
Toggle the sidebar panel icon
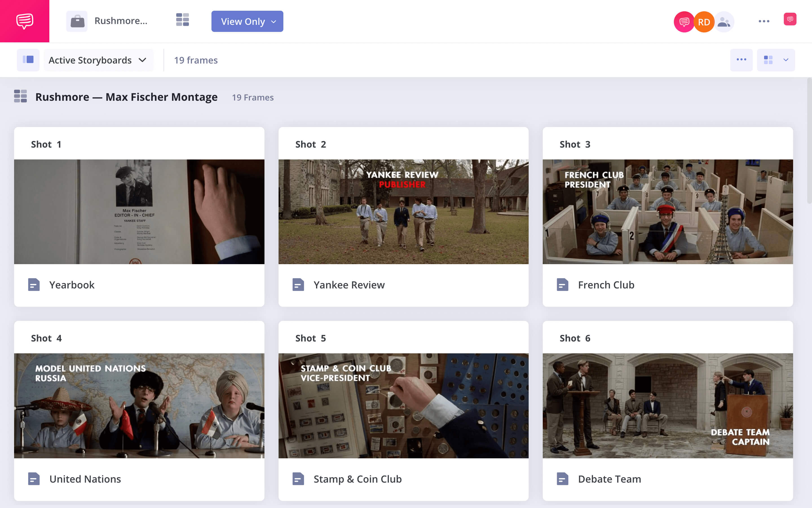28,60
